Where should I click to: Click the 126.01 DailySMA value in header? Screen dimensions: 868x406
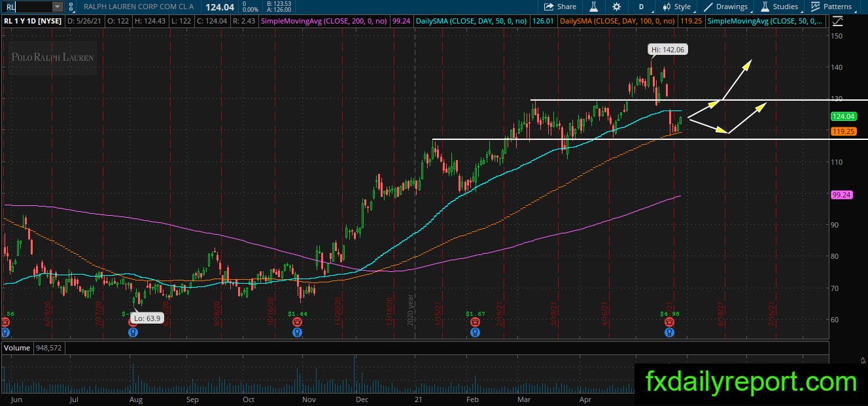tap(544, 21)
